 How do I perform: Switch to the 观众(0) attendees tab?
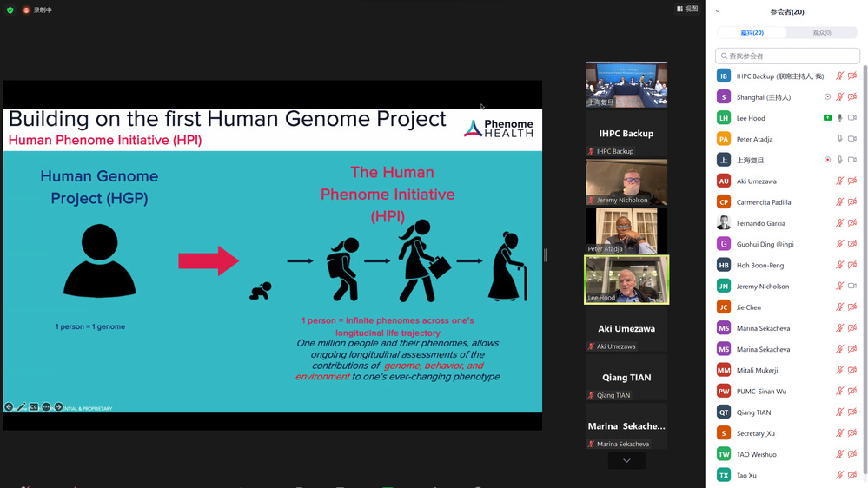click(821, 33)
